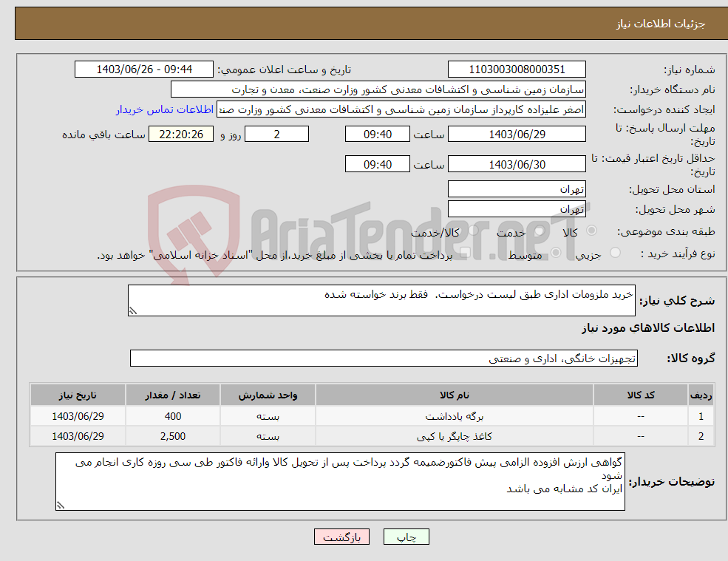Click the شرح کلی نیاز label

(677, 301)
